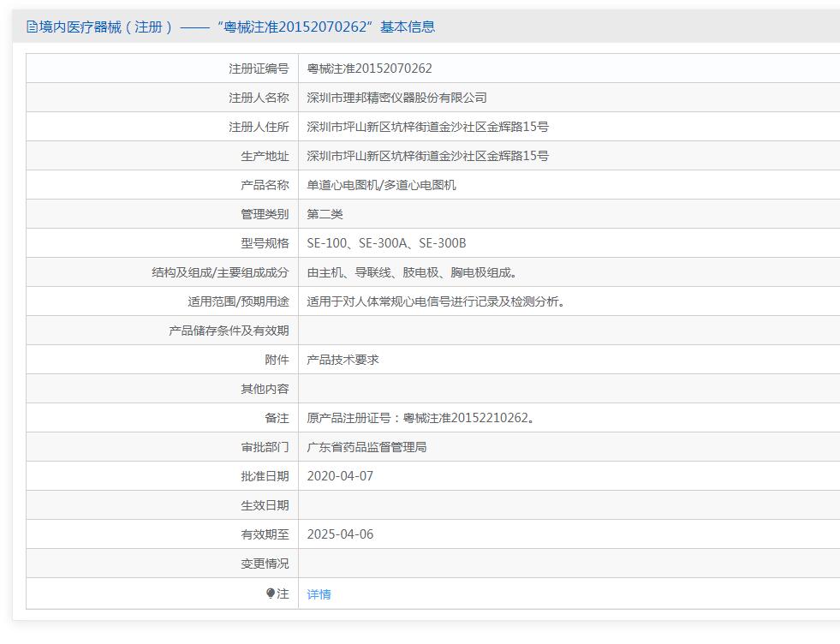Open the 详情 link
840x644 pixels.
319,594
